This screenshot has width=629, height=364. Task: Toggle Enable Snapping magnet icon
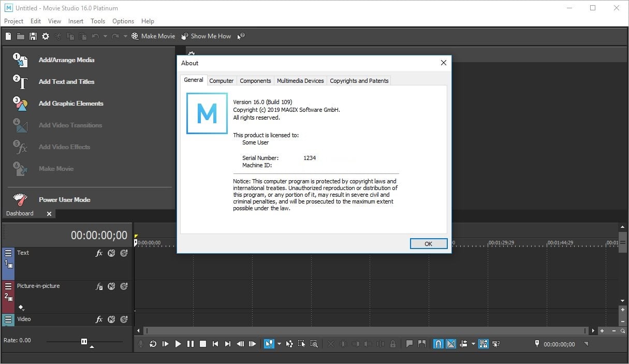(x=438, y=344)
